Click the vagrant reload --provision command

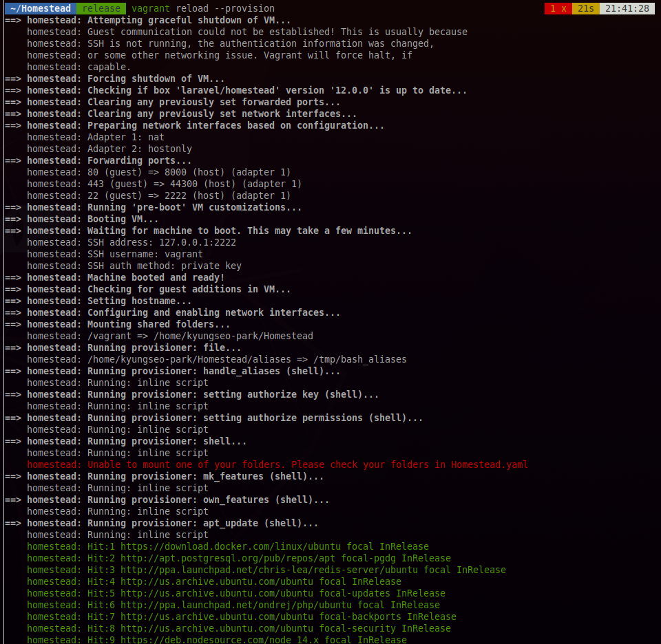click(202, 8)
